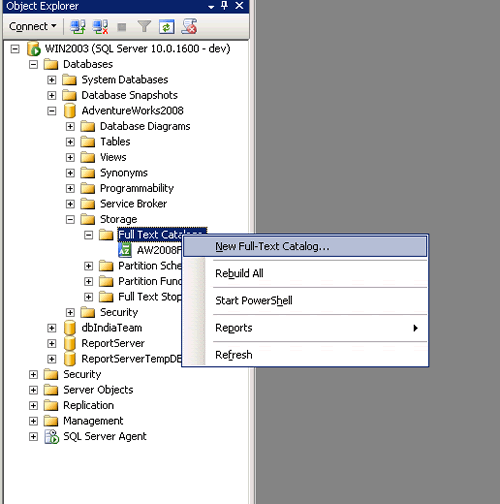Image resolution: width=500 pixels, height=504 pixels.
Task: Click the Disconnect server toolbar icon
Action: tap(100, 27)
